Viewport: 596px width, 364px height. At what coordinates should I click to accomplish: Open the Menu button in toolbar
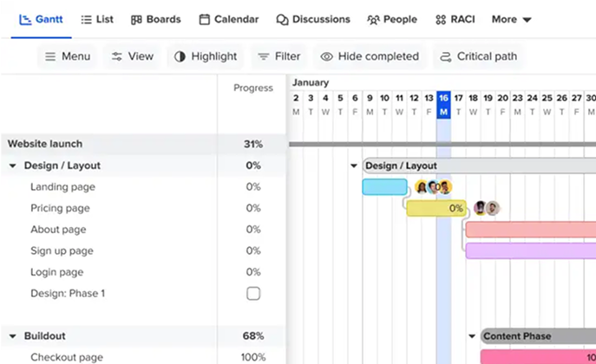tap(67, 56)
